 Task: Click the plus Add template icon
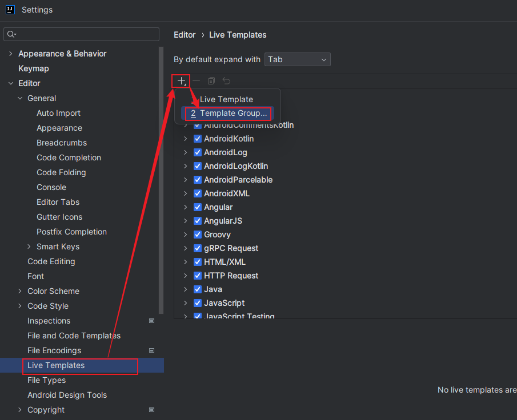181,81
